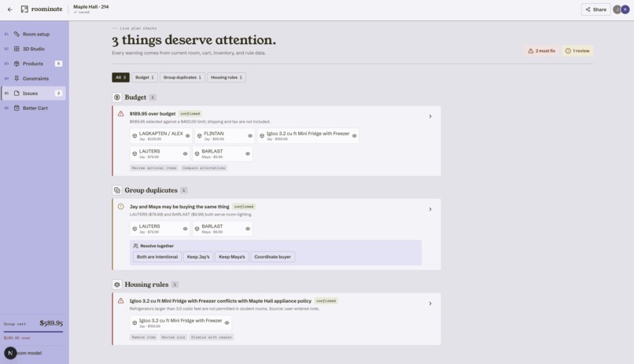
Task: Toggle eye on LAUTERS chip in Budget
Action: pyautogui.click(x=185, y=154)
